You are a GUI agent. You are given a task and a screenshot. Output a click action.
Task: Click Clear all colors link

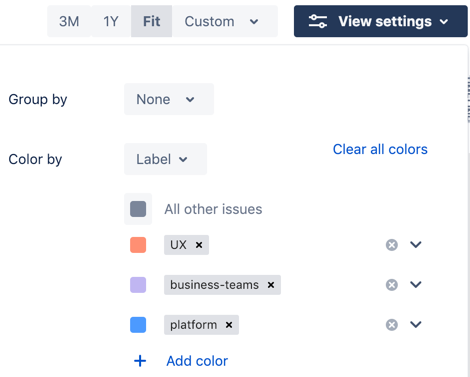click(x=380, y=149)
